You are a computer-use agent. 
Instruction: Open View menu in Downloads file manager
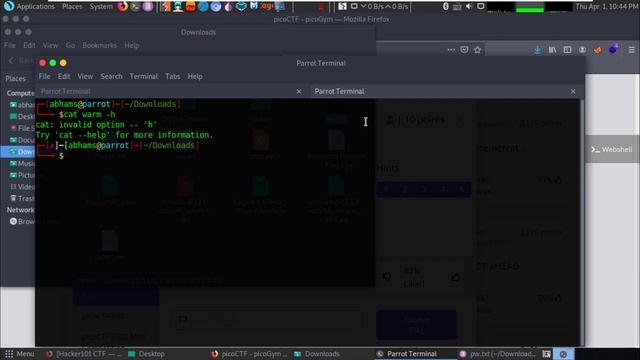pos(50,45)
